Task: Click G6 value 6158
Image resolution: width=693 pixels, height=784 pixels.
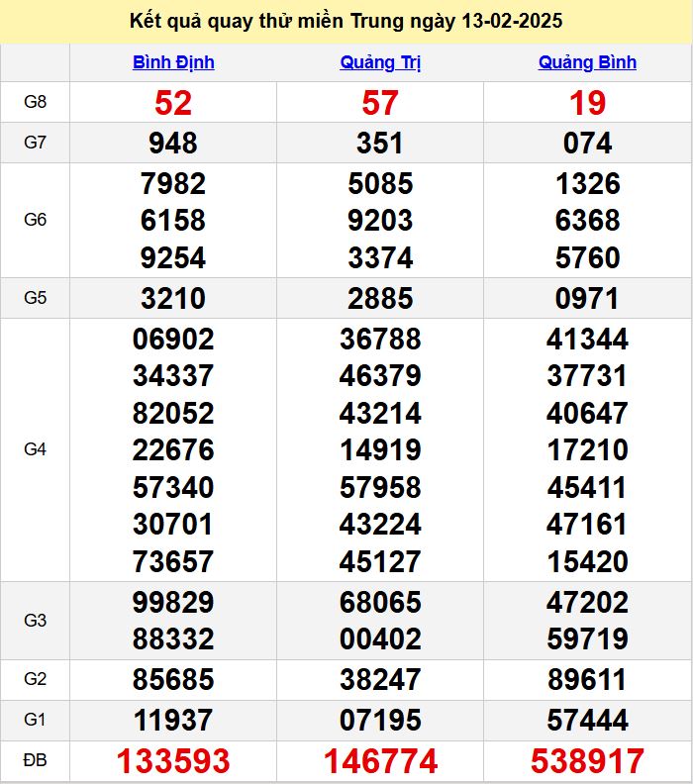Action: [173, 221]
